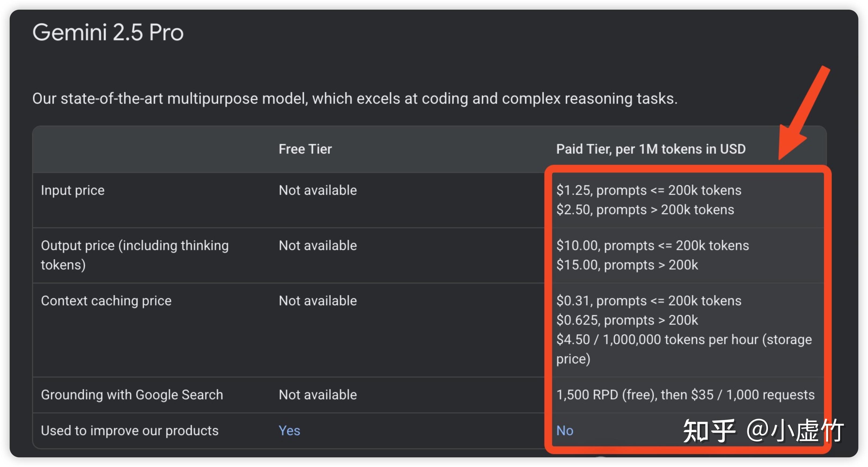Click the "Free Tier" column header

click(305, 149)
